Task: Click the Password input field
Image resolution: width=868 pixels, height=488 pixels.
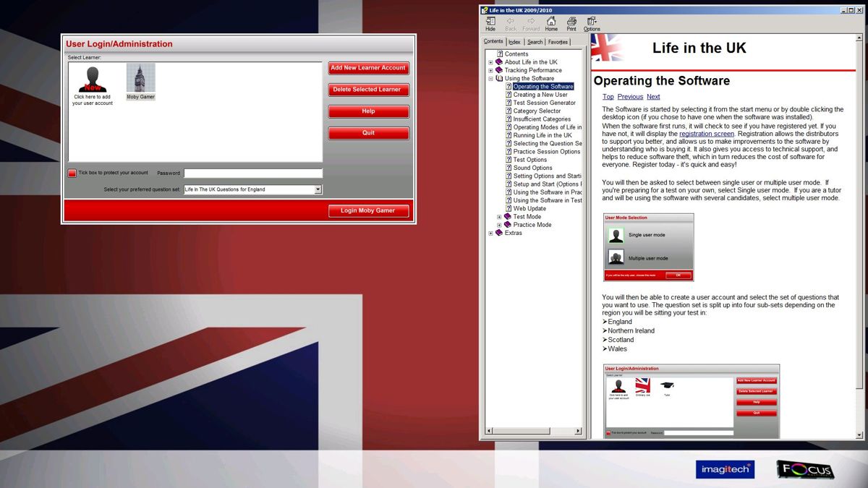Action: point(253,174)
